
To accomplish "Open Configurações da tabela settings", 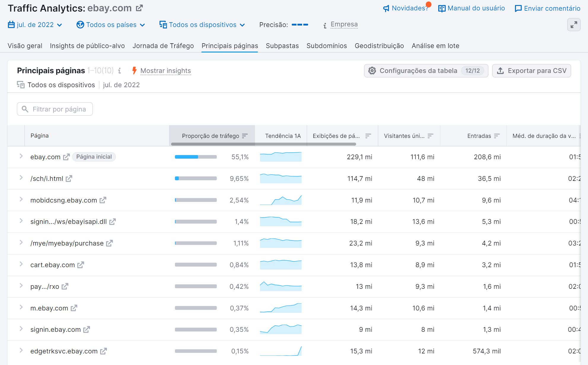I will (x=426, y=71).
